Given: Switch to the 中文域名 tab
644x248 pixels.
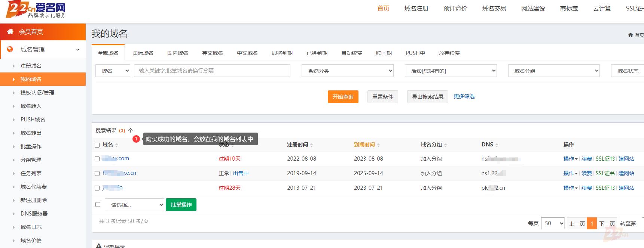Looking at the screenshot, I should point(247,53).
